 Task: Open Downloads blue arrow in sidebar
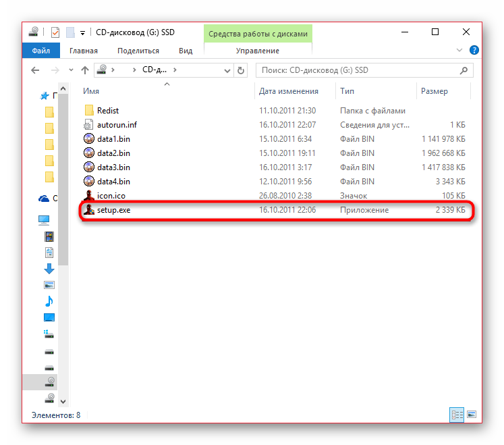(x=49, y=269)
